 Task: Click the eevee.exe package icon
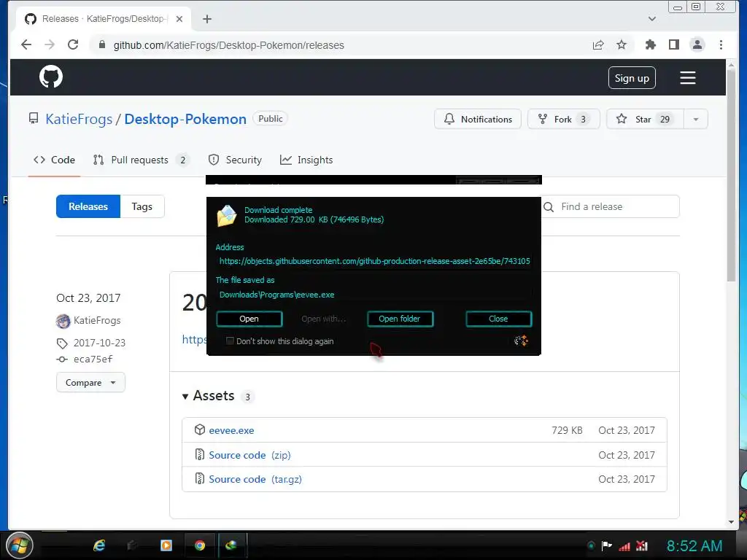tap(200, 429)
